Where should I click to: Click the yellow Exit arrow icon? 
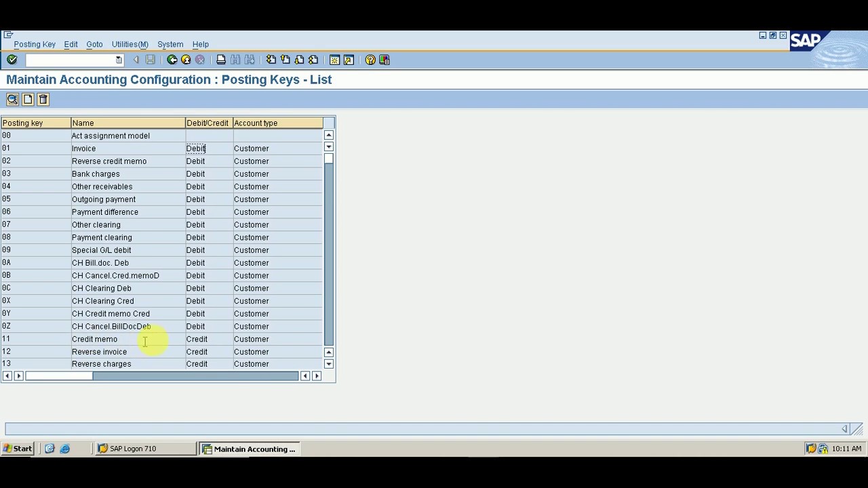tap(186, 60)
